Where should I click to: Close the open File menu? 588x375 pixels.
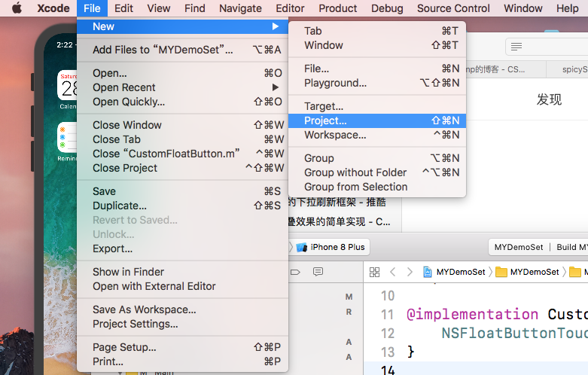click(x=92, y=8)
